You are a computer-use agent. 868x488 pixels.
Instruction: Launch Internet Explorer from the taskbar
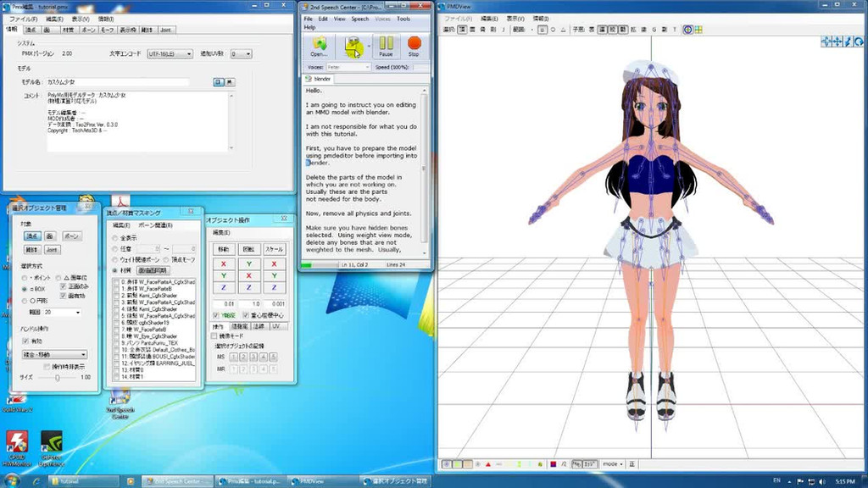tap(36, 481)
